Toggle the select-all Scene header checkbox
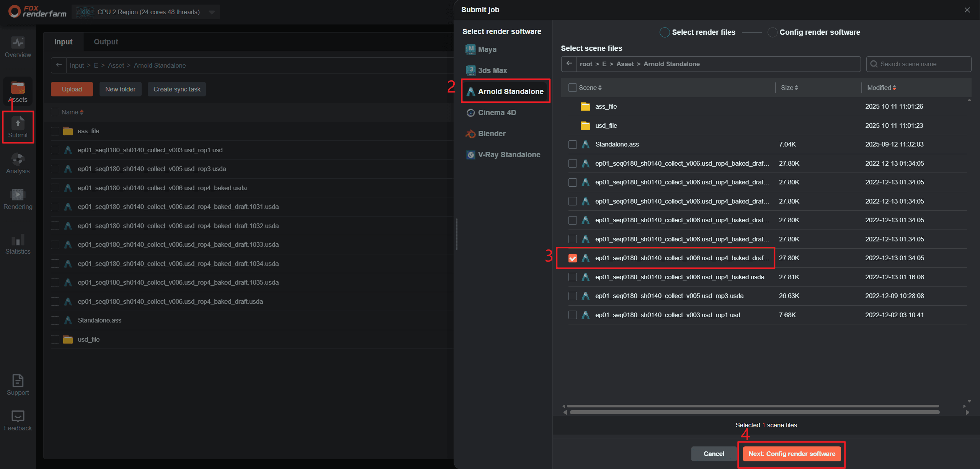 pyautogui.click(x=572, y=88)
